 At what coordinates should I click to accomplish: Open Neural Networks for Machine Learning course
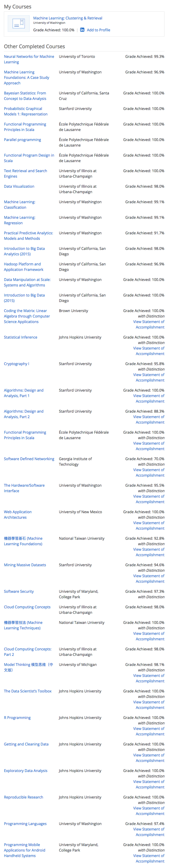[x=29, y=59]
